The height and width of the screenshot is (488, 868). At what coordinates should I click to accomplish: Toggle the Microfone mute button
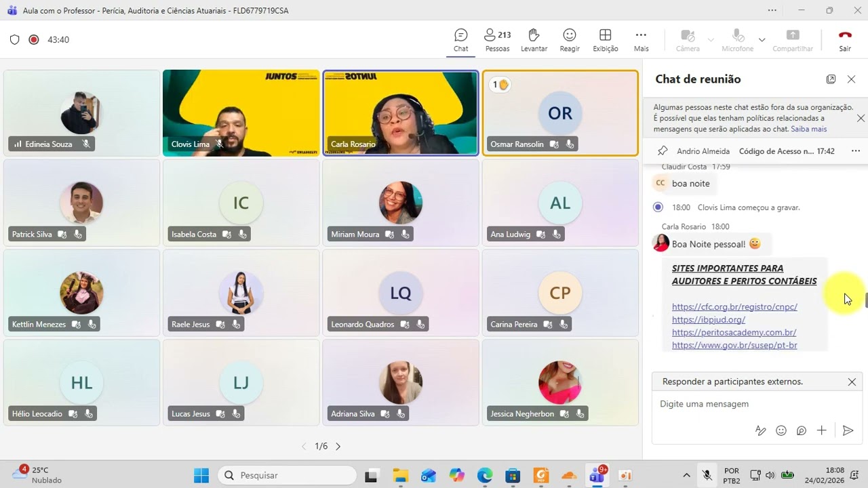point(738,40)
